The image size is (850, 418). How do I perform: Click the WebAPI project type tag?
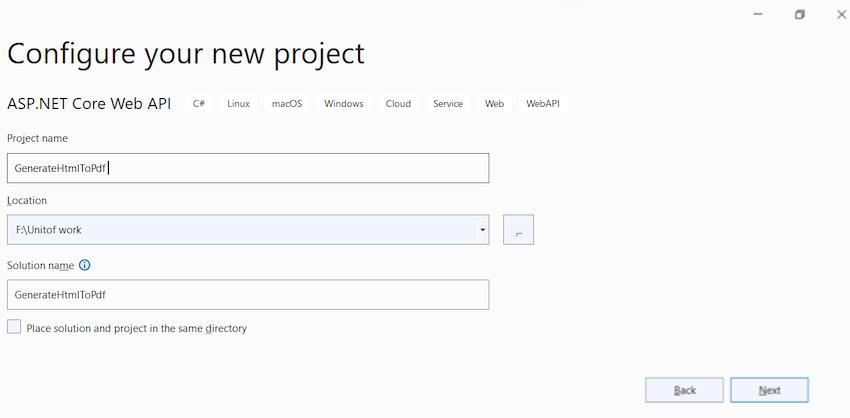(543, 104)
